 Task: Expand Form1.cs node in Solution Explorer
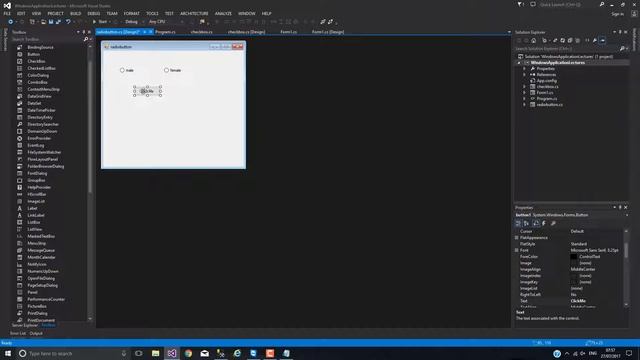pyautogui.click(x=524, y=93)
